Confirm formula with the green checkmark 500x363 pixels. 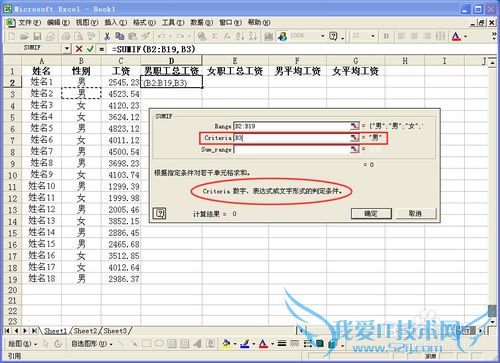(x=90, y=49)
